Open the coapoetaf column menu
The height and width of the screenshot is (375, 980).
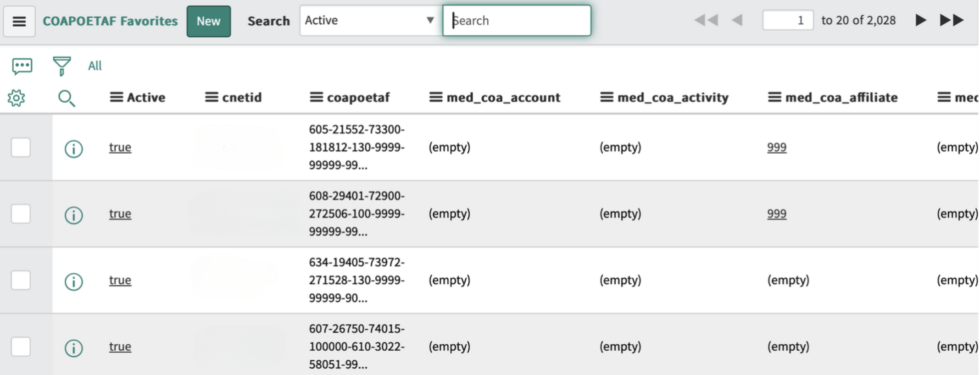[x=316, y=97]
